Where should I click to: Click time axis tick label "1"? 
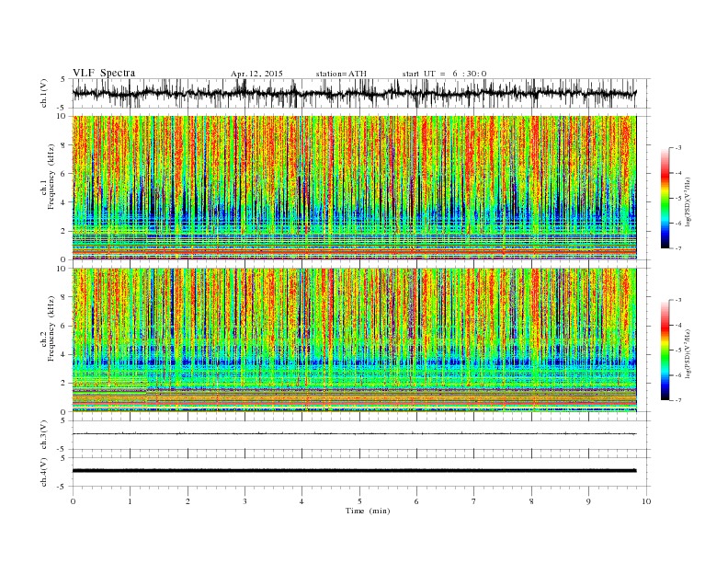[x=130, y=501]
